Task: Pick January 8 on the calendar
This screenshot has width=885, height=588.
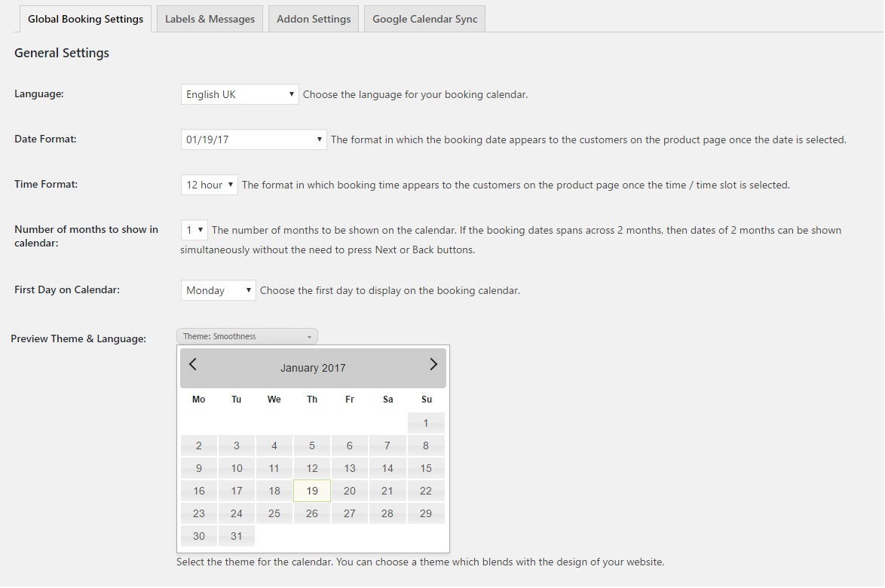Action: tap(426, 445)
